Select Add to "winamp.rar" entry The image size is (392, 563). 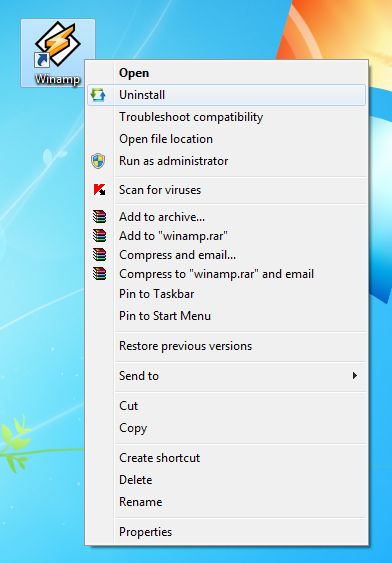(227, 236)
